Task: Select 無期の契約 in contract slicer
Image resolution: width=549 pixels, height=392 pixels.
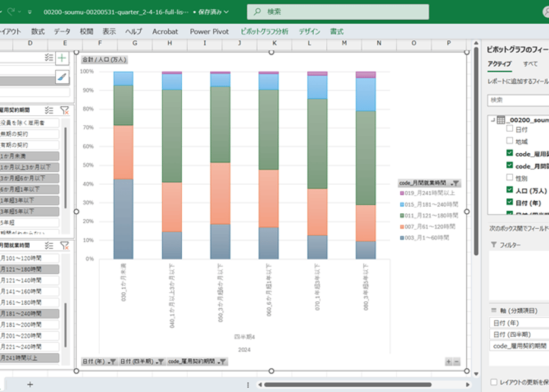Action: [30, 134]
